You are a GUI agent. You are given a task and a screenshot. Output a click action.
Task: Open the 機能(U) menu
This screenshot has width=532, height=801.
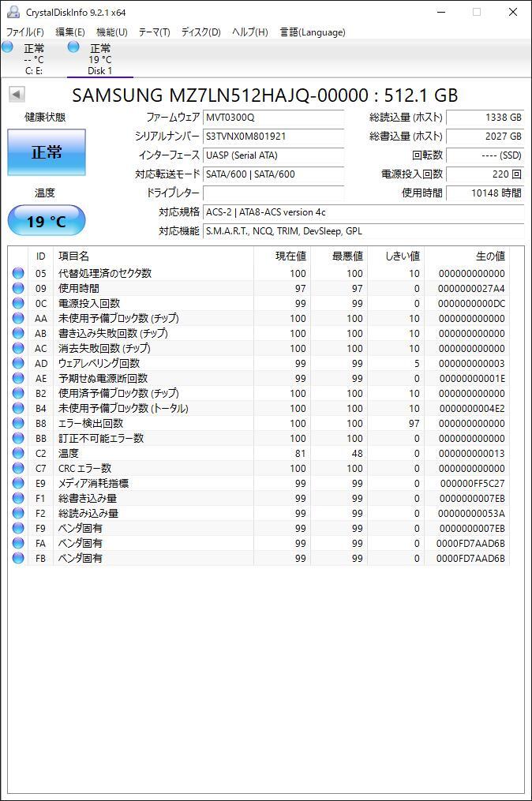(x=112, y=32)
